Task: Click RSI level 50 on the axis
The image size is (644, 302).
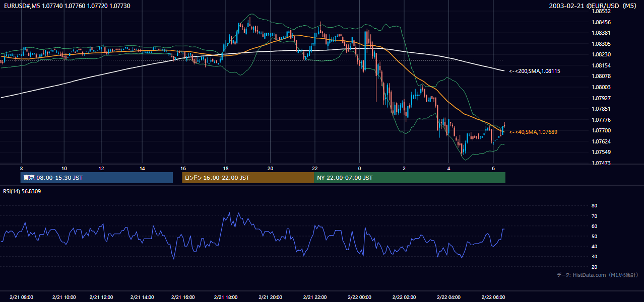Action: [594, 236]
